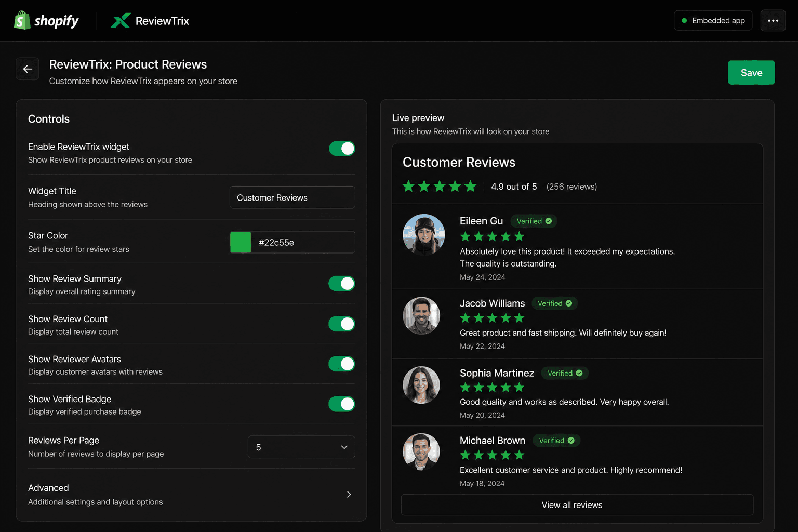
Task: Click the fifth star in the rating summary
Action: click(471, 187)
